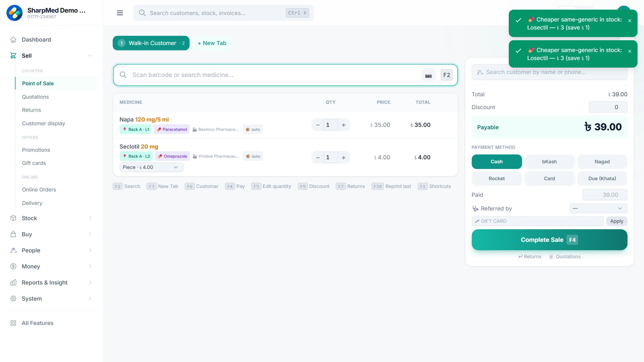Open Customer display page
This screenshot has width=644, height=362.
[x=43, y=123]
